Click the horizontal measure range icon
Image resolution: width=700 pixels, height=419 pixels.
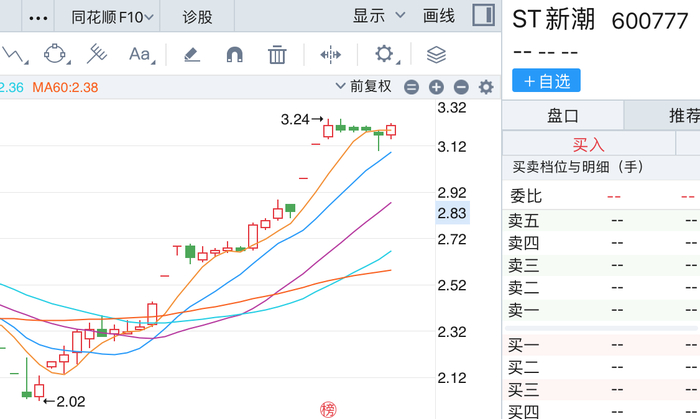[x=330, y=55]
